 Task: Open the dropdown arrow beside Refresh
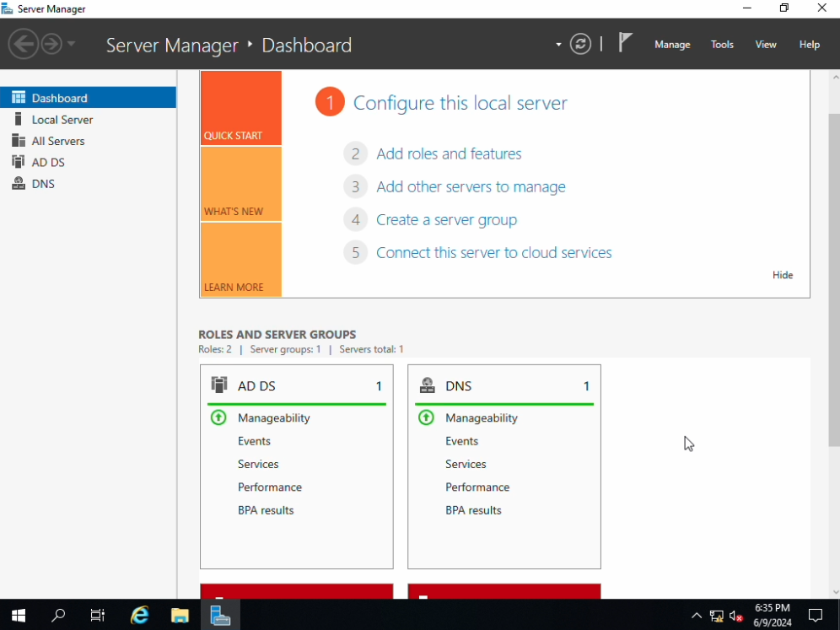click(x=558, y=45)
